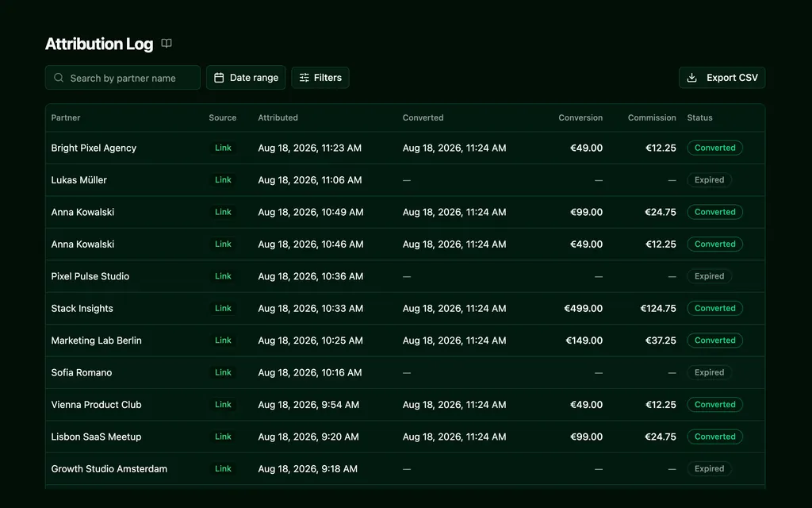The height and width of the screenshot is (508, 812).
Task: Select the Anna Kowalski row attributed 10:46 AM
Action: [405, 244]
